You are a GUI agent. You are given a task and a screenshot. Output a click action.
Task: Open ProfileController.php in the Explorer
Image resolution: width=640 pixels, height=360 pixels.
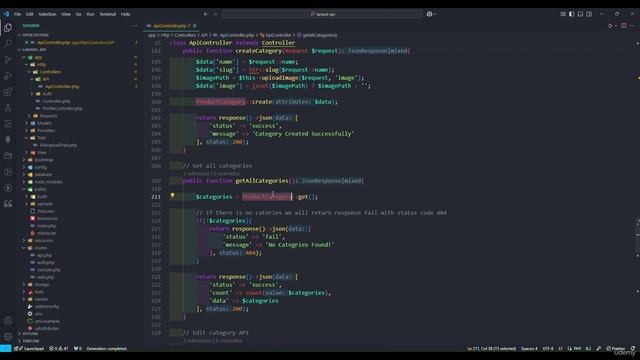(x=62, y=109)
